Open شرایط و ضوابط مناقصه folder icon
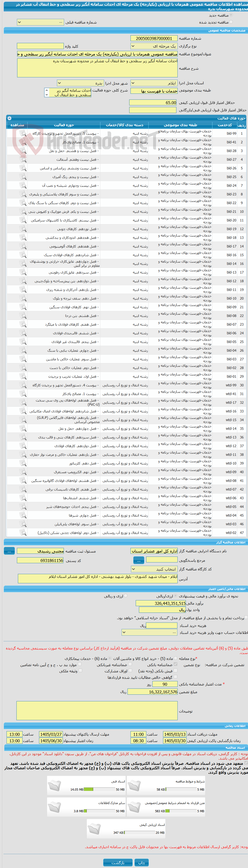The image size is (248, 868). (134, 786)
